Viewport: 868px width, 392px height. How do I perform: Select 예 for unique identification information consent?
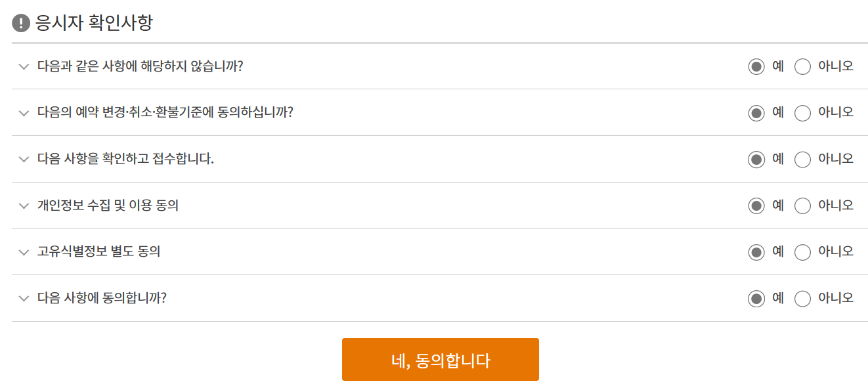[x=755, y=251]
